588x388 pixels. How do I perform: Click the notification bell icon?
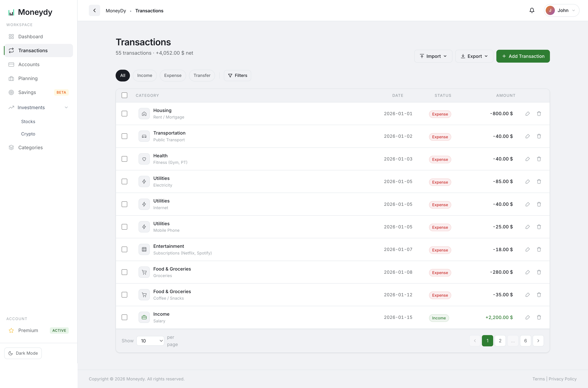pos(532,10)
